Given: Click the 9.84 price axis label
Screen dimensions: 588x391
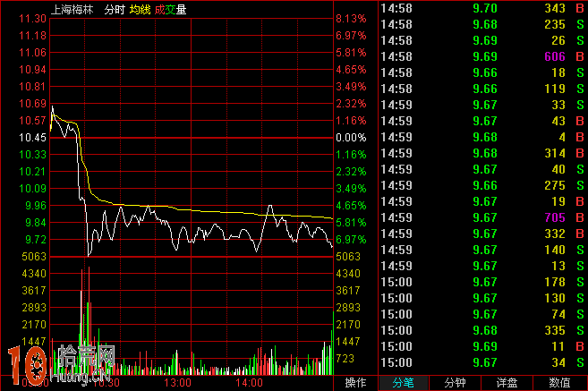Looking at the screenshot, I should click(x=36, y=222).
